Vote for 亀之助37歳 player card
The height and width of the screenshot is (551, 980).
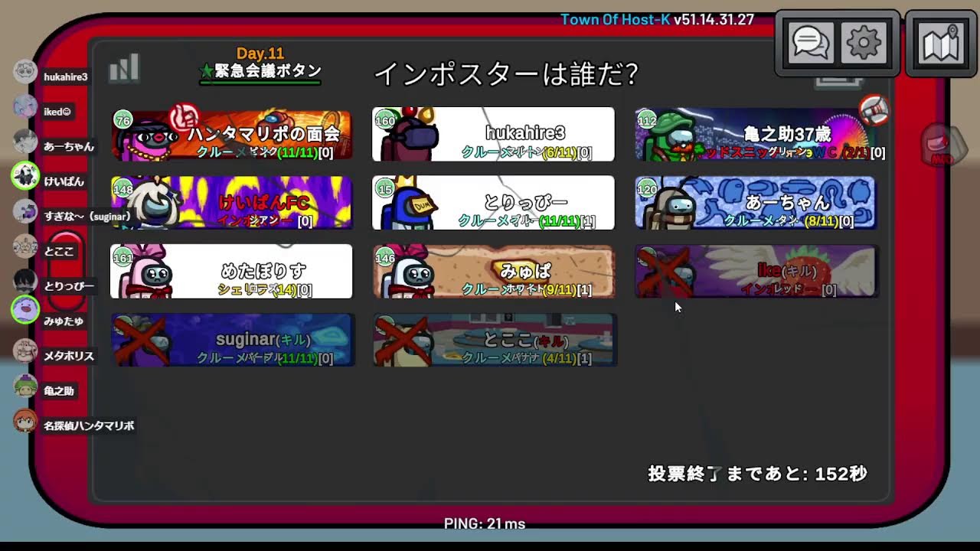pyautogui.click(x=756, y=135)
